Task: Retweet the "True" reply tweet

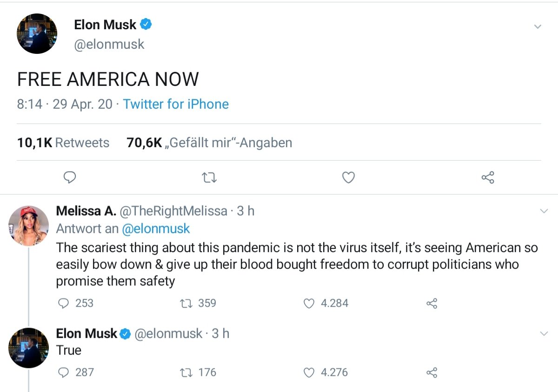Action: [x=186, y=372]
